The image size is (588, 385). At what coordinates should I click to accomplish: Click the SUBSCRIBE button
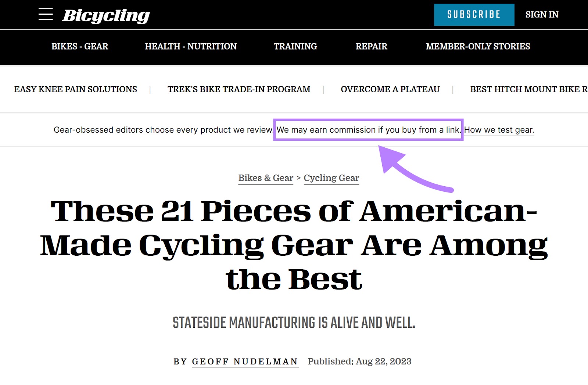474,14
